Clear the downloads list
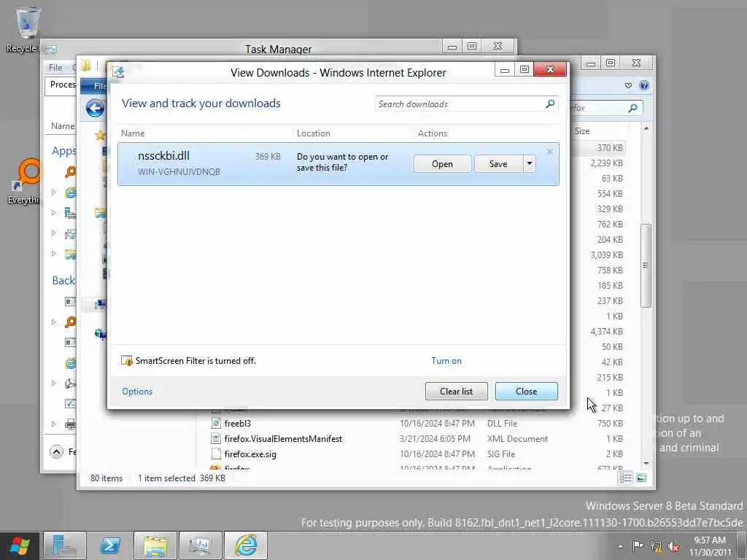This screenshot has height=560, width=747. [x=457, y=392]
